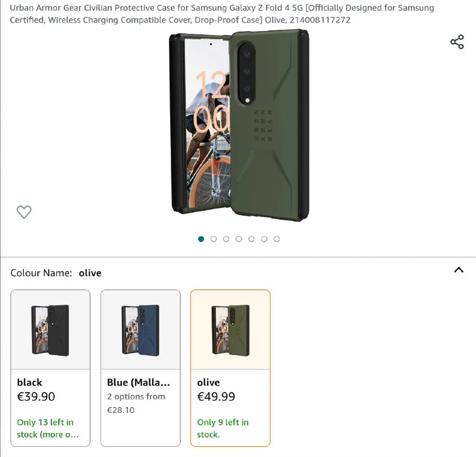Go to first image carousel dot
Screen dimensions: 476x457
[201, 239]
